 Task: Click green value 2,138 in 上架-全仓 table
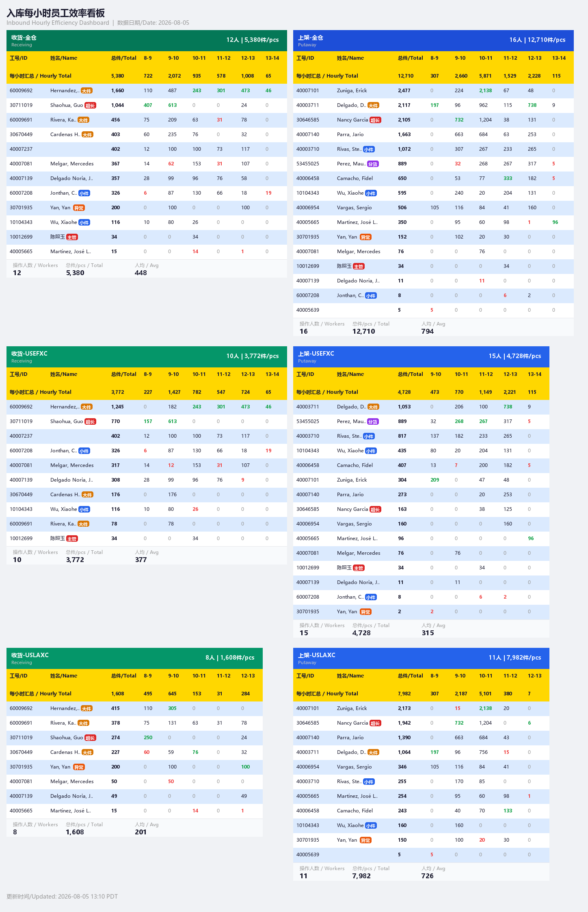485,91
